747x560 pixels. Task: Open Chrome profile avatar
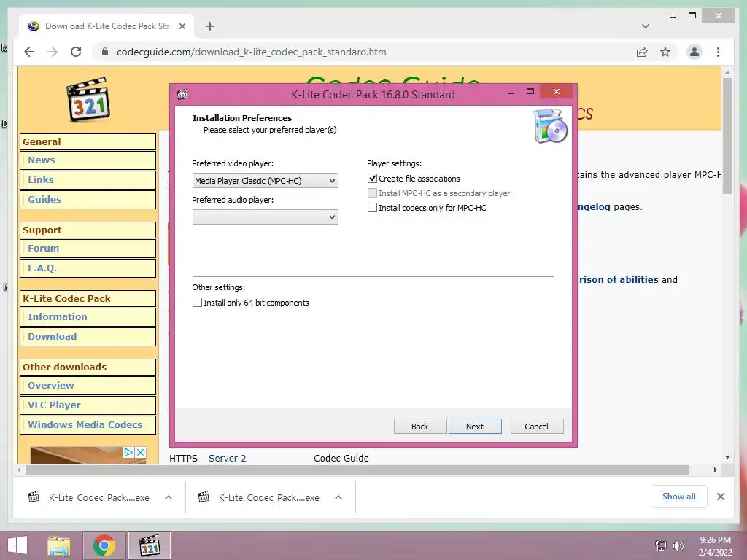(x=694, y=52)
